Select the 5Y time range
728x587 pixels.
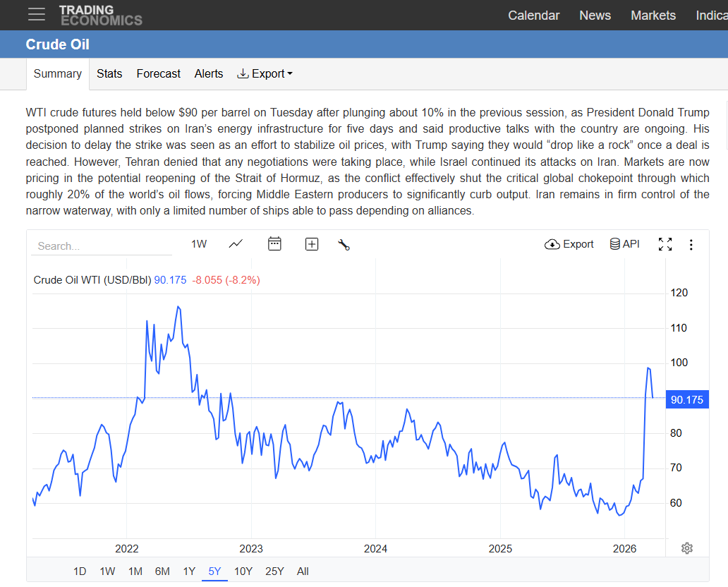214,571
